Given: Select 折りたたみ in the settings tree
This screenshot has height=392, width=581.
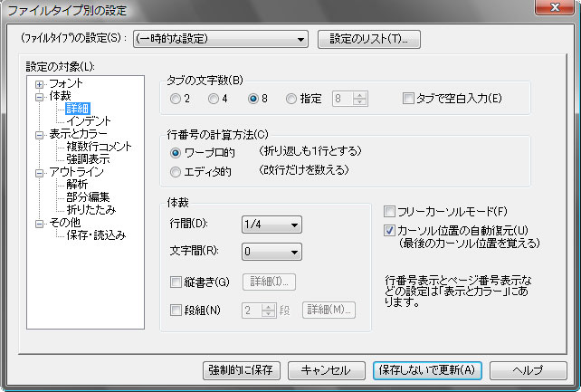Looking at the screenshot, I should [91, 209].
